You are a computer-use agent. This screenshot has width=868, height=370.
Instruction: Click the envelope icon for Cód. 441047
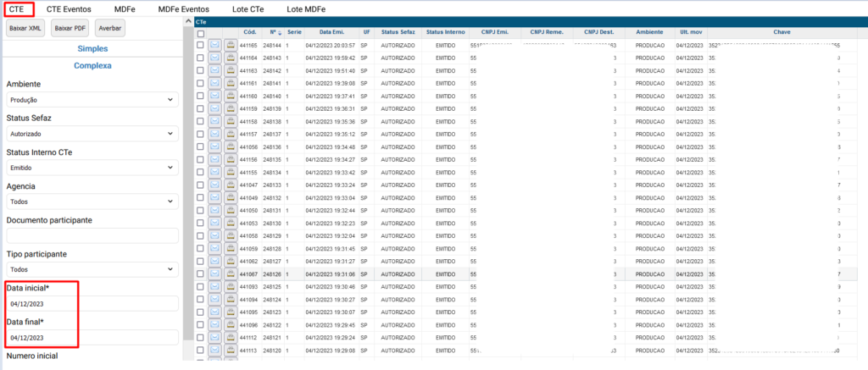214,185
